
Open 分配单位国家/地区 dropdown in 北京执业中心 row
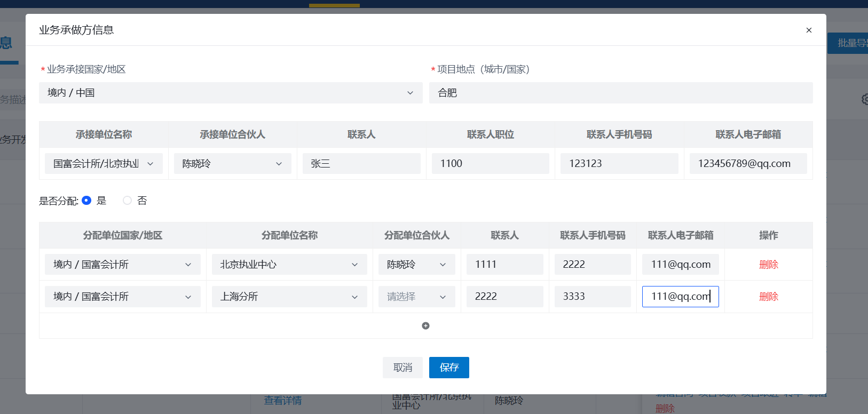123,265
